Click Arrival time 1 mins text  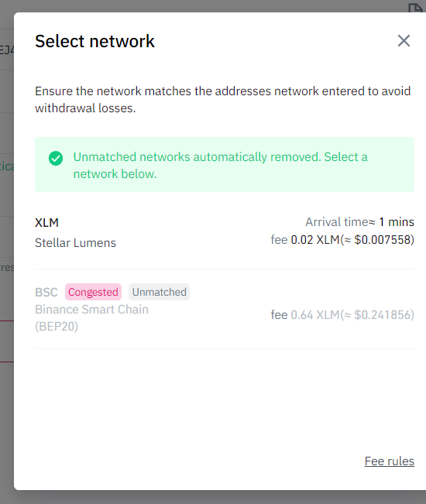(359, 221)
